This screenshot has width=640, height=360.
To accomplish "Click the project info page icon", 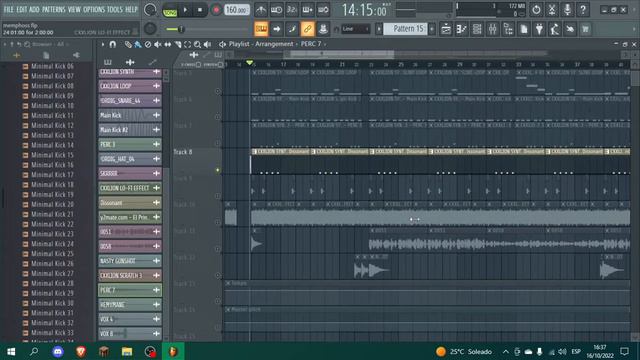I will click(x=524, y=29).
